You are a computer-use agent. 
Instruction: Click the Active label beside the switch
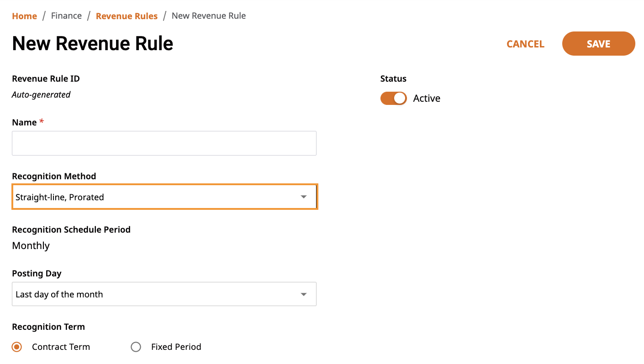click(427, 99)
